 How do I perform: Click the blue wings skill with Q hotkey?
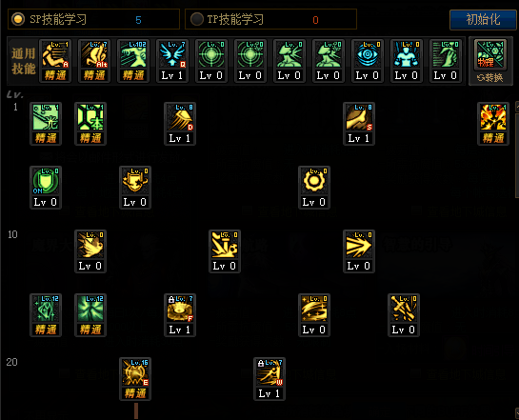point(172,61)
